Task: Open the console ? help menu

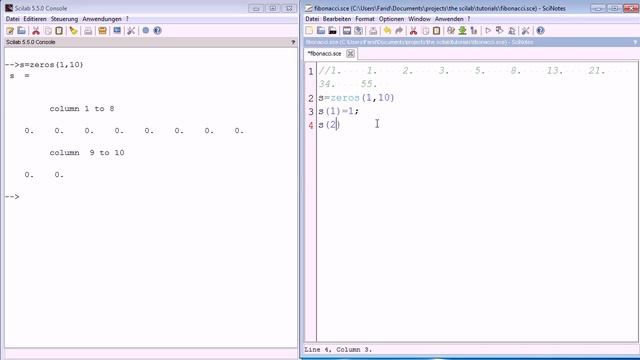Action: pyautogui.click(x=127, y=19)
